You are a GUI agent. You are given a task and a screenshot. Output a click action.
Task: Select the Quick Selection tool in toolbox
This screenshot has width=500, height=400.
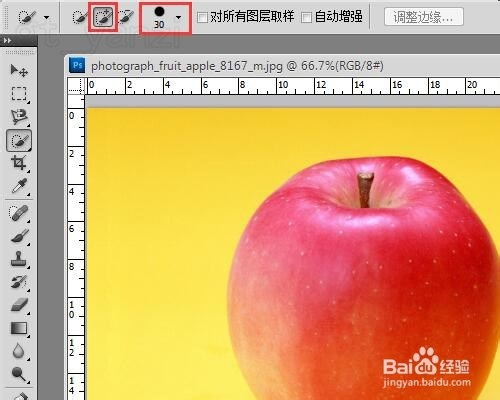pos(19,140)
